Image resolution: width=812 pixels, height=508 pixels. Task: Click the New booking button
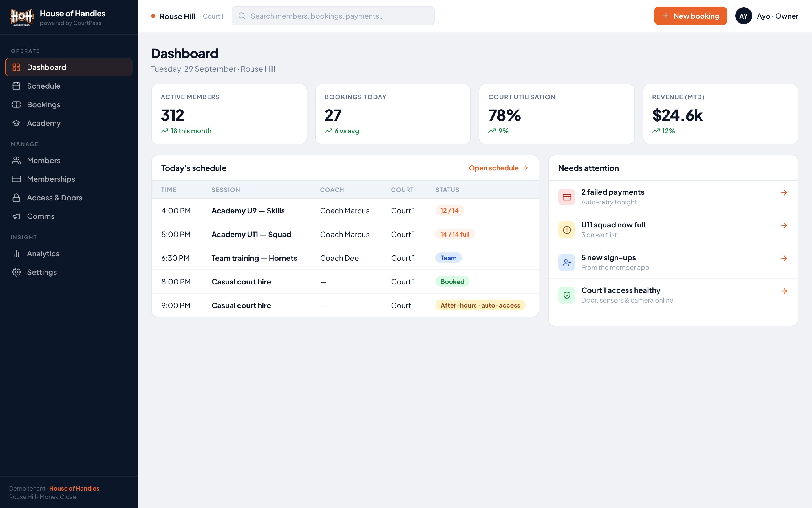[x=690, y=16]
